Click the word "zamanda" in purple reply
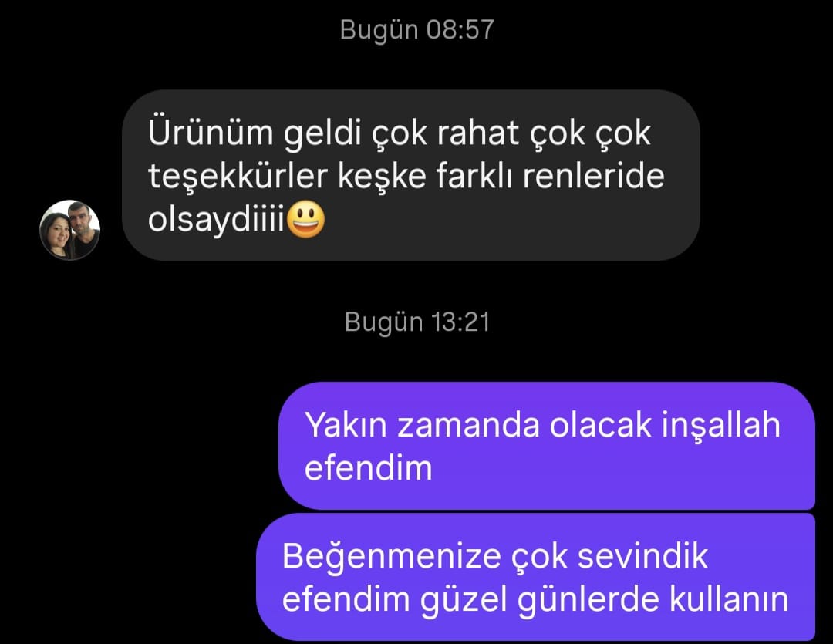This screenshot has width=833, height=644. pos(469,425)
